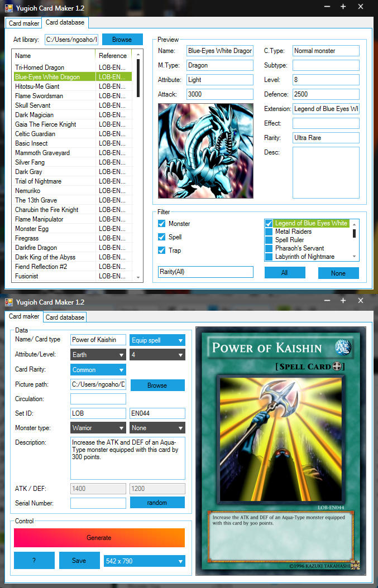Click the Picture path field
Image resolution: width=378 pixels, height=588 pixels.
point(98,384)
